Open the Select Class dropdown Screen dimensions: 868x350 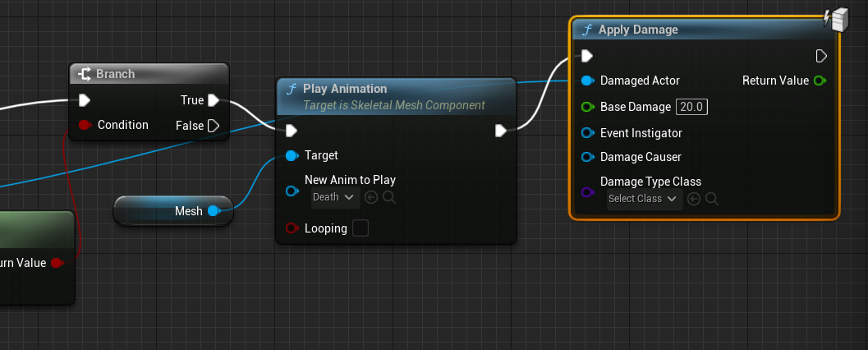click(x=644, y=199)
